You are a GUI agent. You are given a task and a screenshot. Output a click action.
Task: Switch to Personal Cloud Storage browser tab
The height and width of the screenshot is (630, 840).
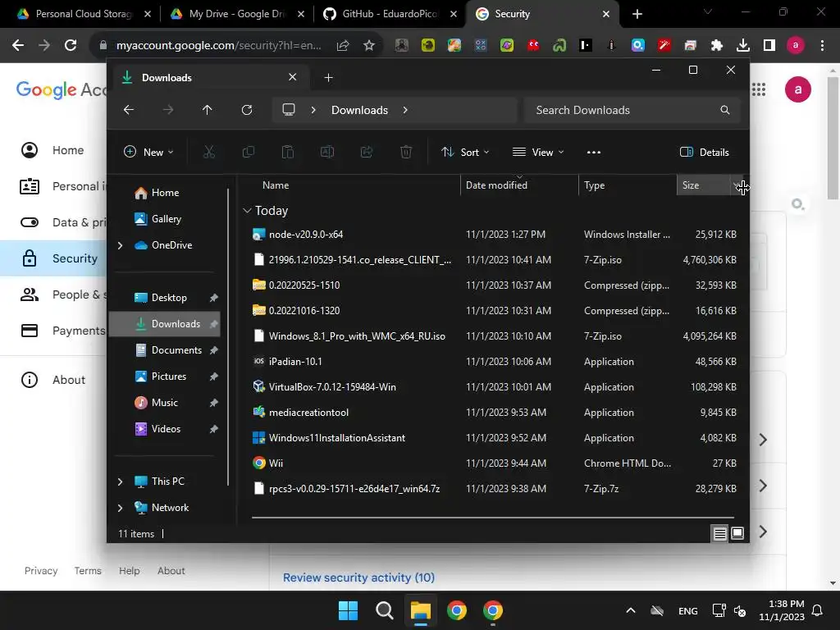tap(84, 14)
